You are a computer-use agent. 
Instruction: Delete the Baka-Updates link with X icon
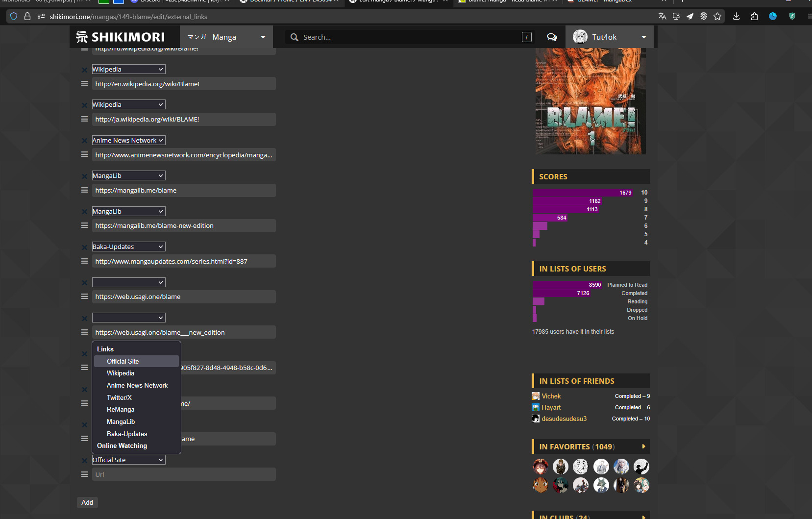click(x=84, y=247)
